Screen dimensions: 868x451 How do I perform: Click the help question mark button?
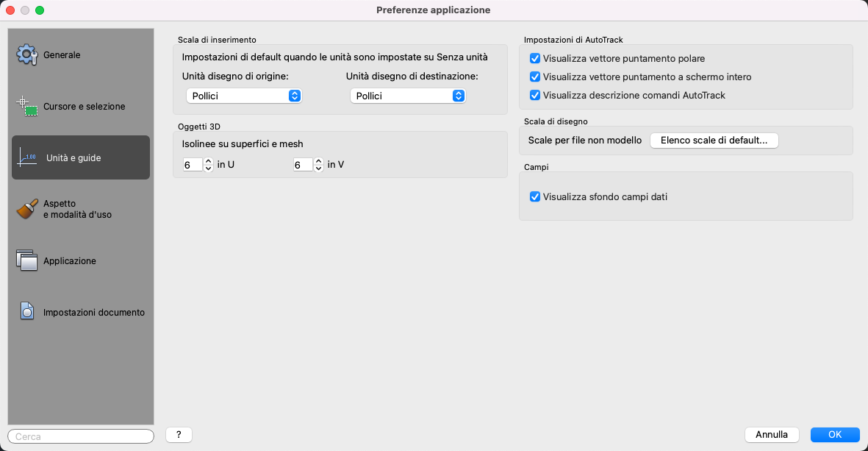pos(179,435)
